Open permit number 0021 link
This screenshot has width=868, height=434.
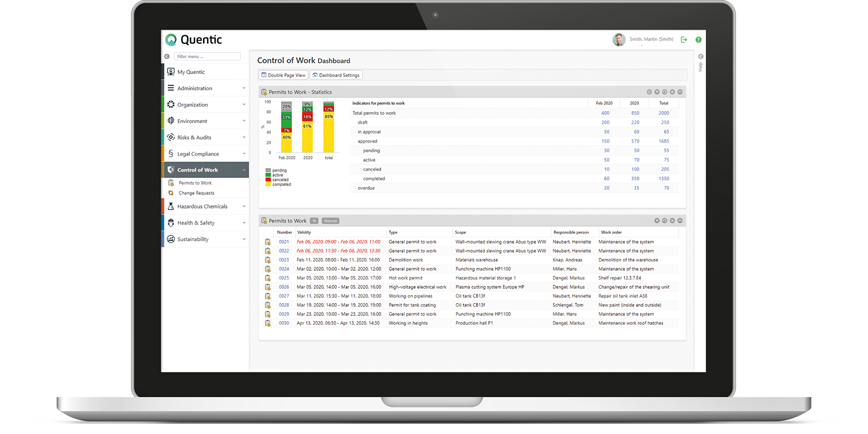click(284, 242)
